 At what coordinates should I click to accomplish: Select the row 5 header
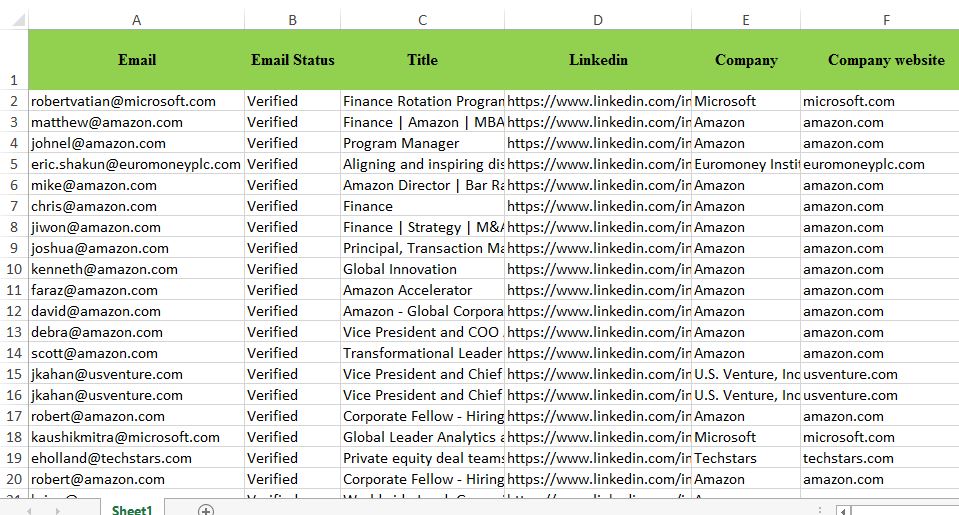click(x=14, y=164)
